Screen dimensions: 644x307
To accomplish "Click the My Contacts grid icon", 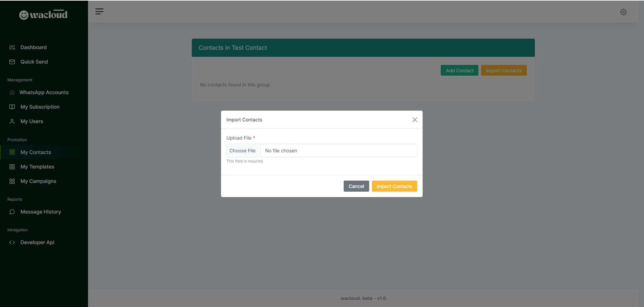I will click(x=12, y=152).
